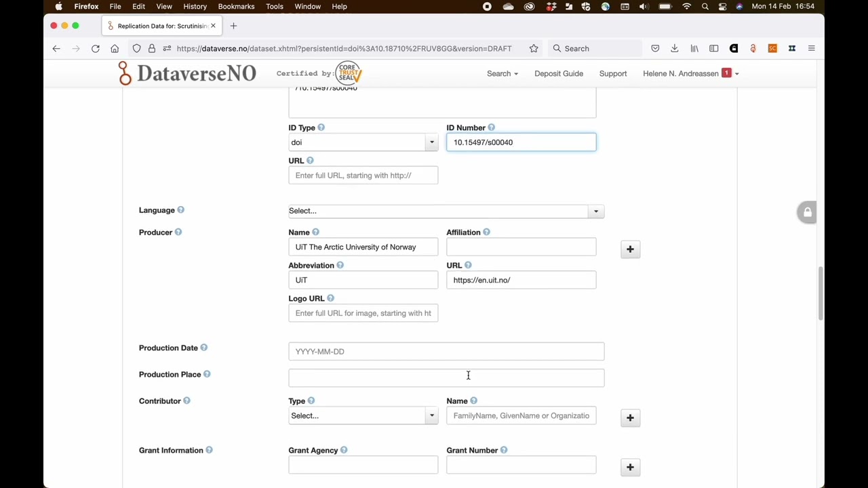The height and width of the screenshot is (488, 868).
Task: Click the Firefox address bar URL
Action: pos(344,48)
